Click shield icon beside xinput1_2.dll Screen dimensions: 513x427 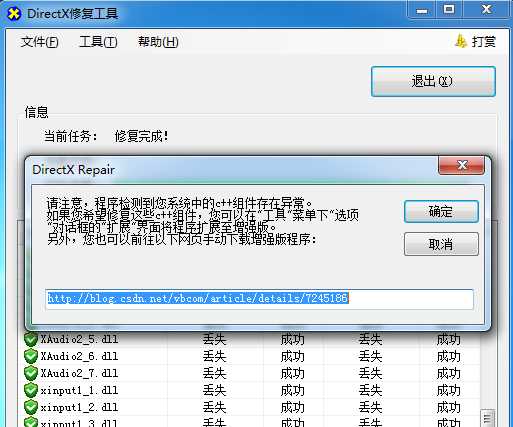[x=31, y=407]
